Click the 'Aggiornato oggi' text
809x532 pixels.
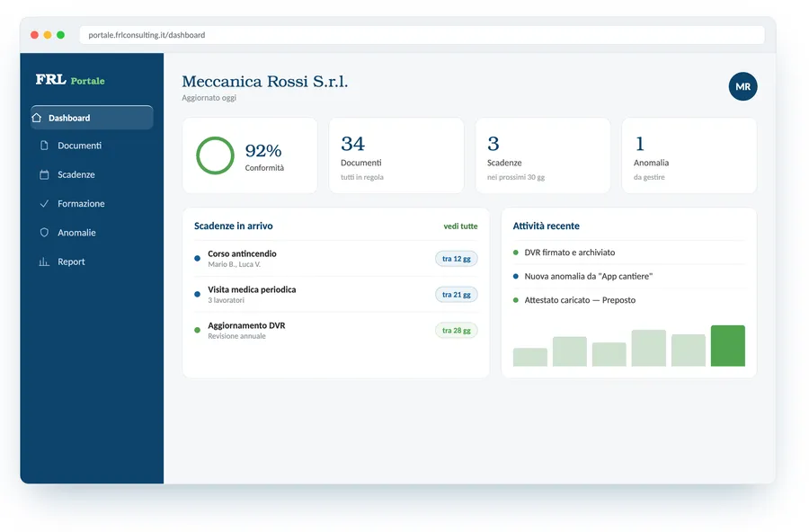tap(209, 98)
